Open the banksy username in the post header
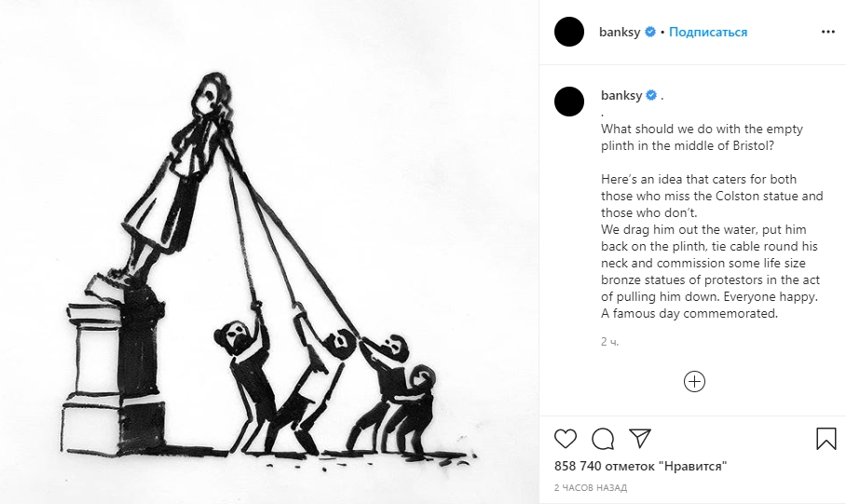This screenshot has height=504, width=846. 619,32
